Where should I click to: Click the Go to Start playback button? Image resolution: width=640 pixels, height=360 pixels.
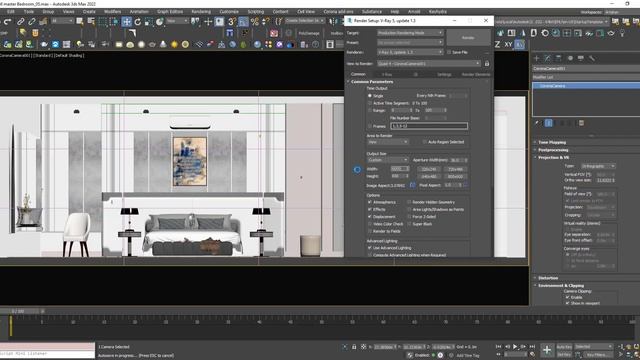pos(498,347)
